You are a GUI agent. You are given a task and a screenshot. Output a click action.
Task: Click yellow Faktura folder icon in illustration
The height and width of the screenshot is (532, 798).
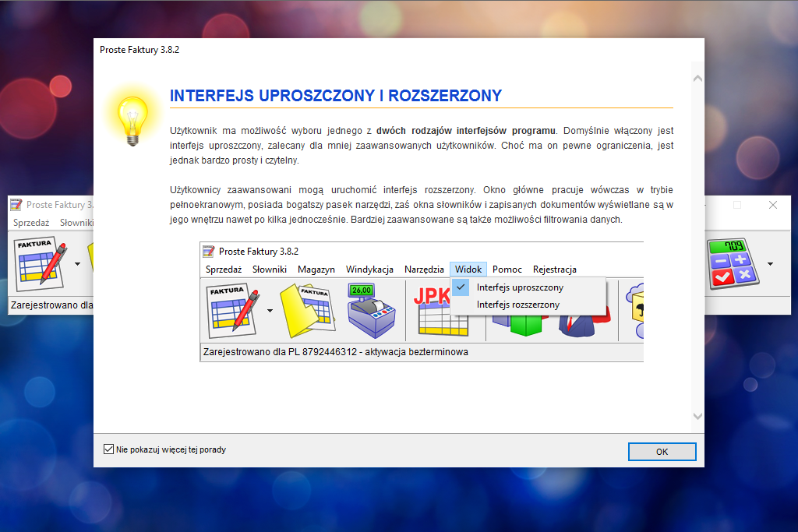coord(307,311)
